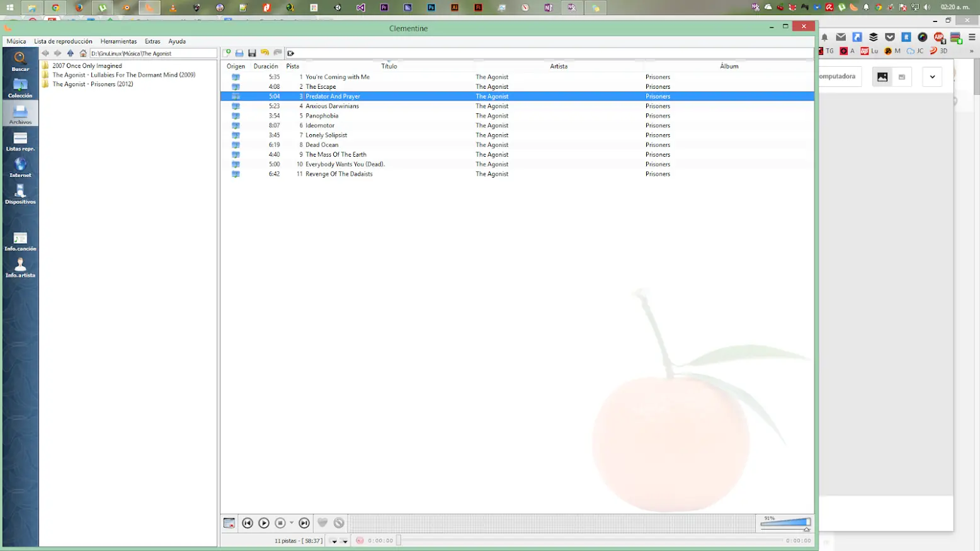Go to the home folder
The width and height of the screenshot is (980, 551).
click(83, 54)
